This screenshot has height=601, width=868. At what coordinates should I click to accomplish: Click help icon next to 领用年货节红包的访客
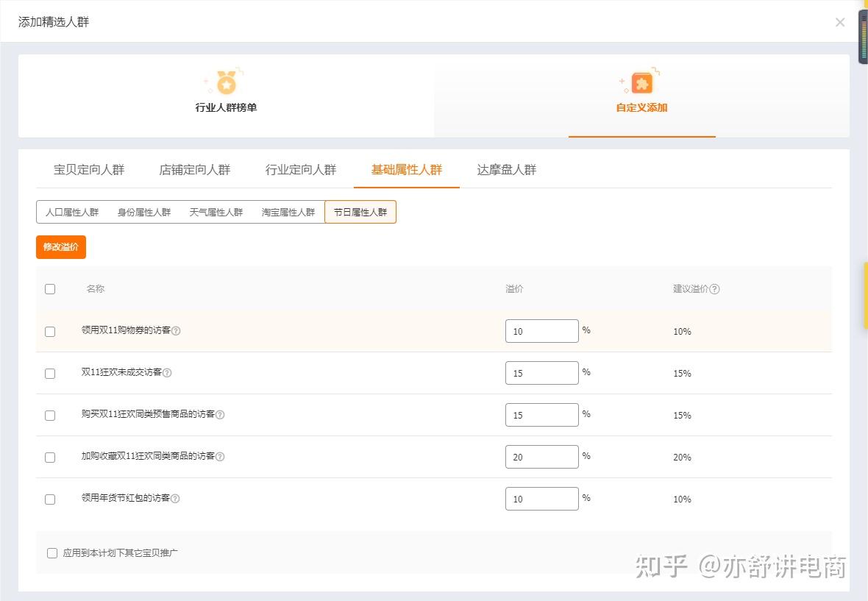(175, 499)
